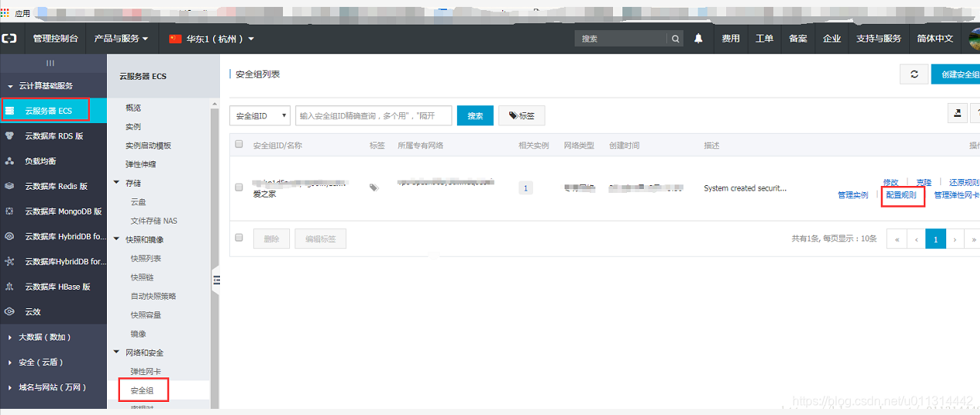
Task: Click the export icon above the table
Action: (957, 114)
